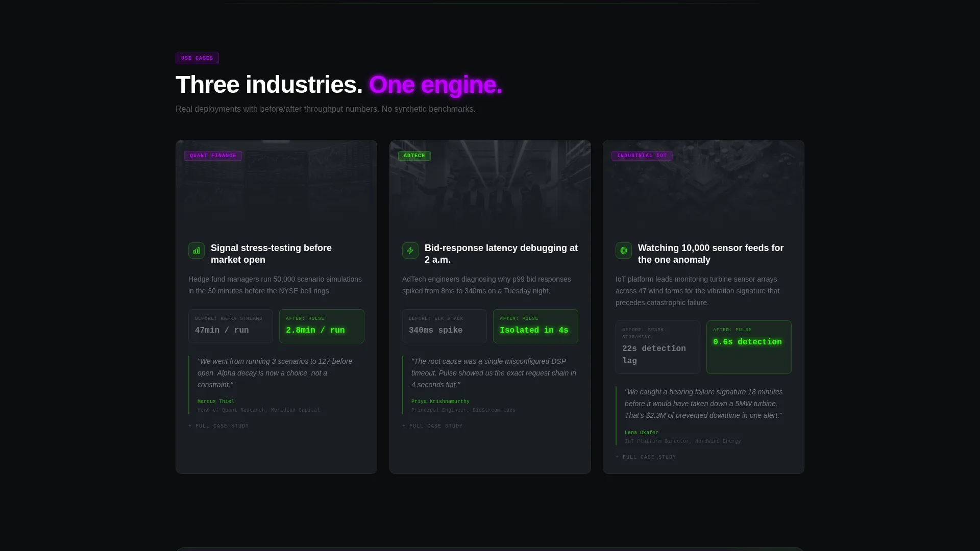The height and width of the screenshot is (551, 980).
Task: Click the Real deployments subtitle text
Action: (326, 109)
